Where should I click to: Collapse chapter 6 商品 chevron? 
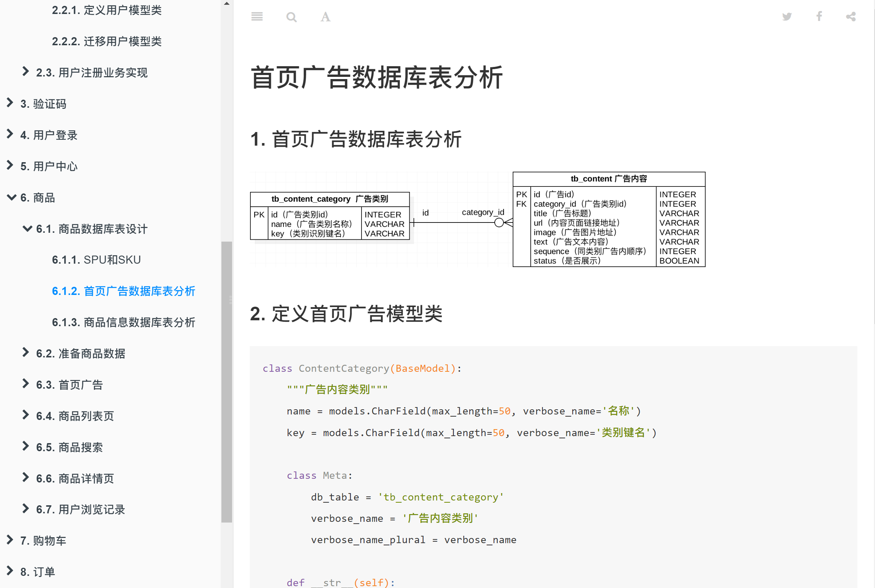pyautogui.click(x=12, y=197)
